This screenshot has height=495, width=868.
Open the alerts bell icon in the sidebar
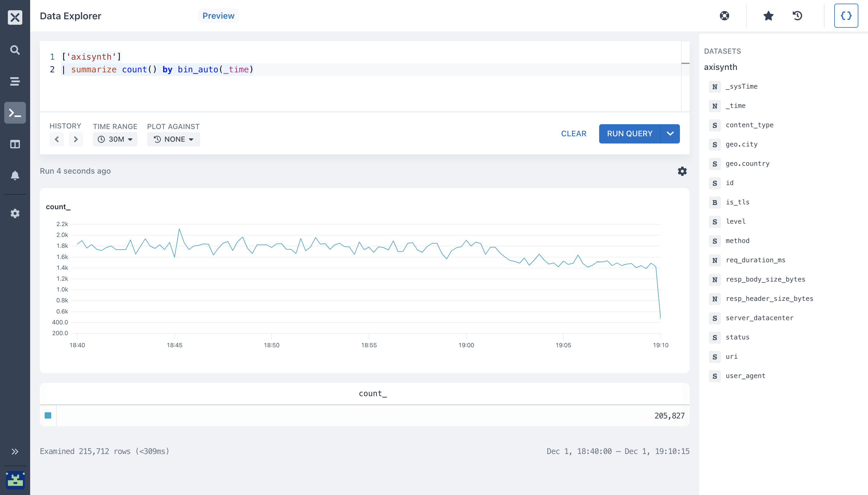click(x=15, y=175)
